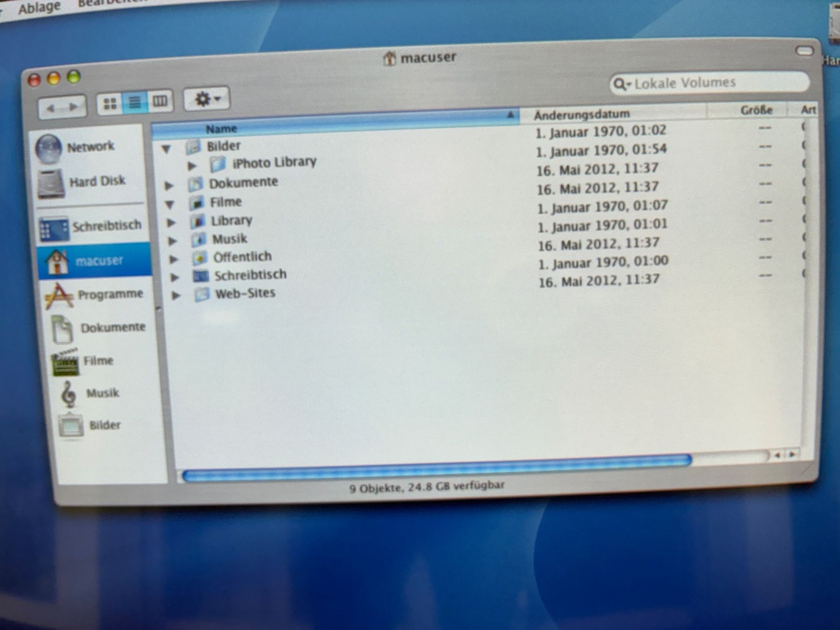Screen dimensions: 840x630
Task: Select the Öffentlich folder icon
Action: click(x=200, y=258)
